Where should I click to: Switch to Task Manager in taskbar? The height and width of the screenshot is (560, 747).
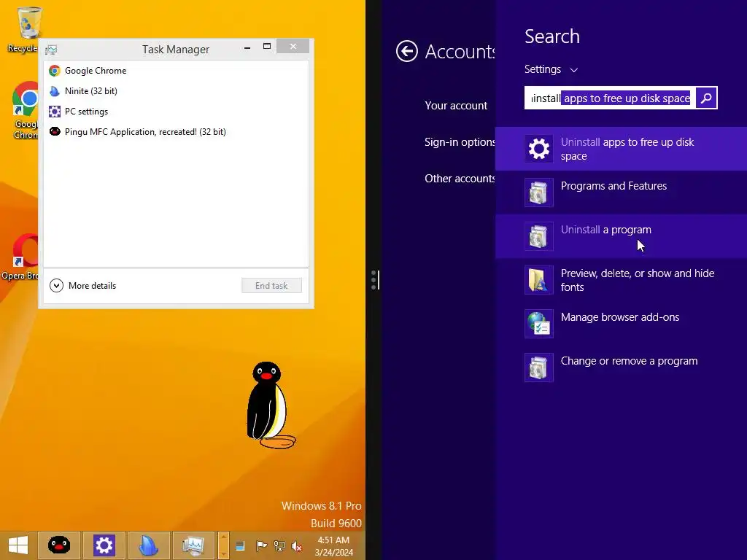193,545
